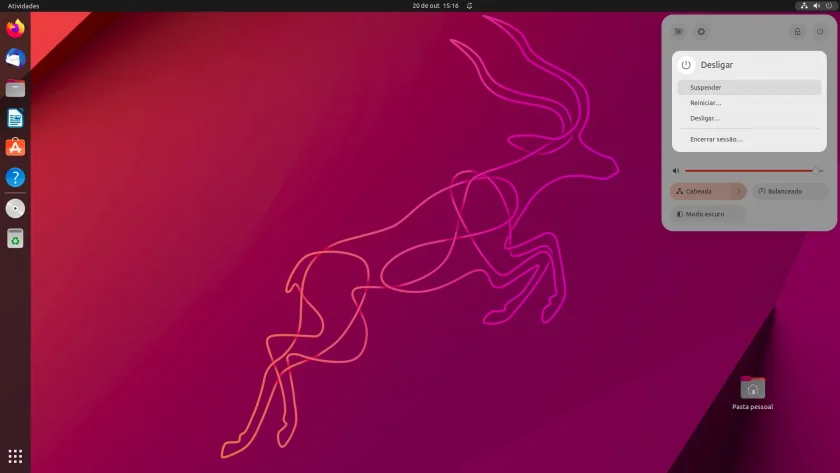Image resolution: width=840 pixels, height=473 pixels.
Task: Open the Atividades overview
Action: [x=24, y=6]
